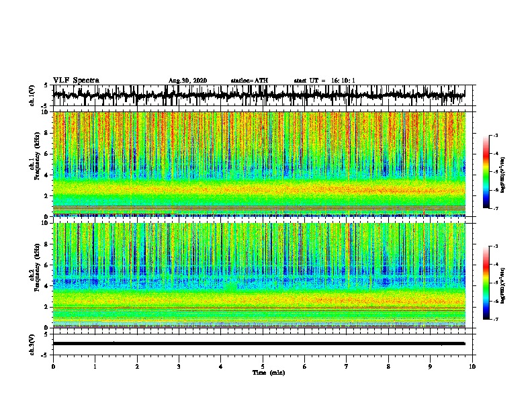The height and width of the screenshot is (411, 532).
Task: Select the "start UT = 16:10: 1" text
Action: pos(324,81)
